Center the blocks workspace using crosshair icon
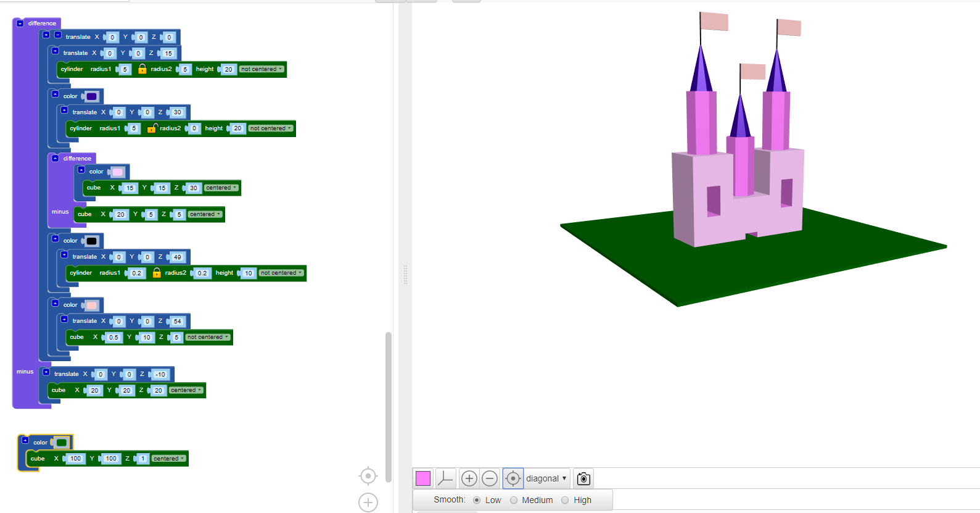This screenshot has height=513, width=980. click(x=368, y=476)
